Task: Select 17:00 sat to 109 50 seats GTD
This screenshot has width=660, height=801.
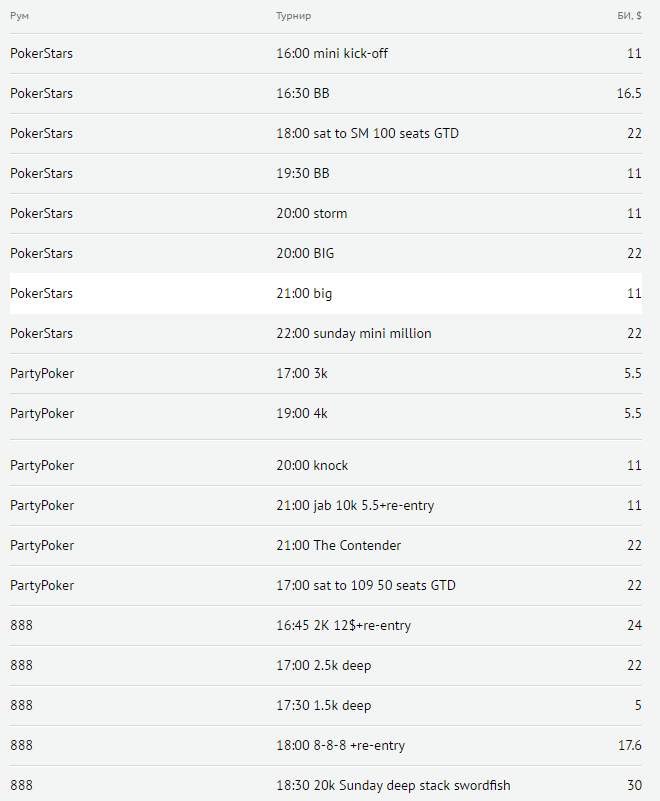Action: click(365, 585)
